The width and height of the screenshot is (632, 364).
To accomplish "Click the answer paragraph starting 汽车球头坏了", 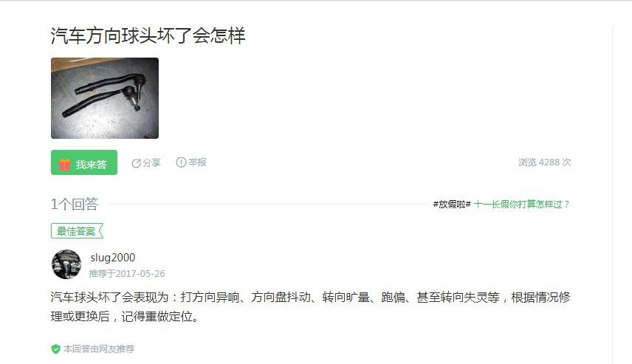I will click(310, 306).
